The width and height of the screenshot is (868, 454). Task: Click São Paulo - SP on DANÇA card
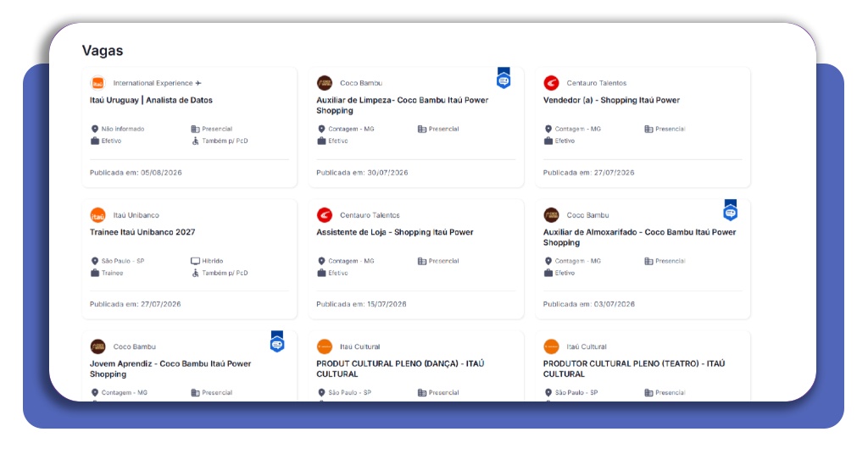tap(350, 393)
